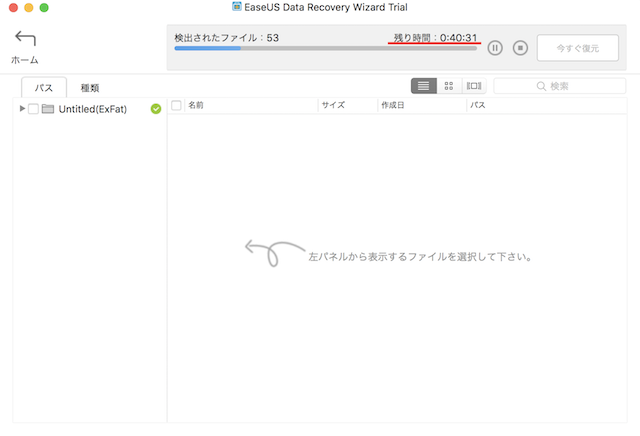This screenshot has width=640, height=436.
Task: Select the Untitled(ExFat) drive folder icon
Action: [48, 109]
